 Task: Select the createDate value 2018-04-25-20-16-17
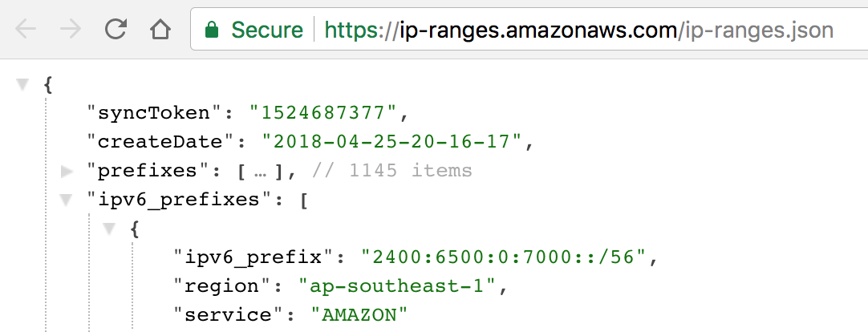coord(392,142)
